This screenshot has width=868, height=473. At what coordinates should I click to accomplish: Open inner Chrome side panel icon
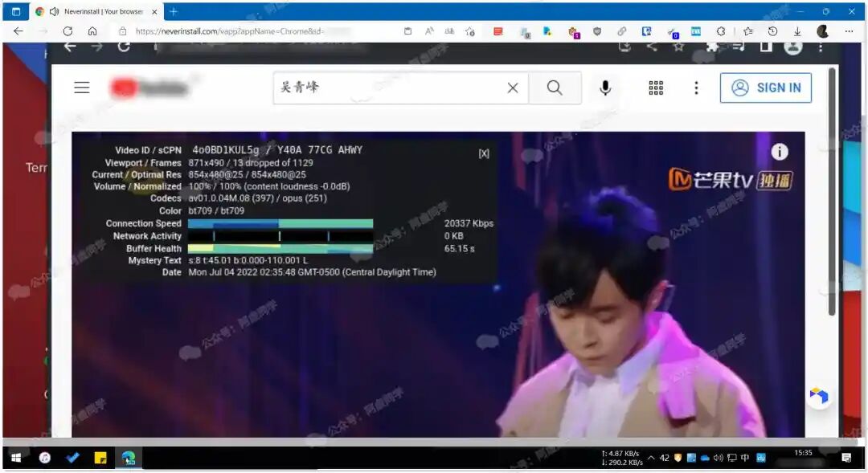click(x=766, y=47)
